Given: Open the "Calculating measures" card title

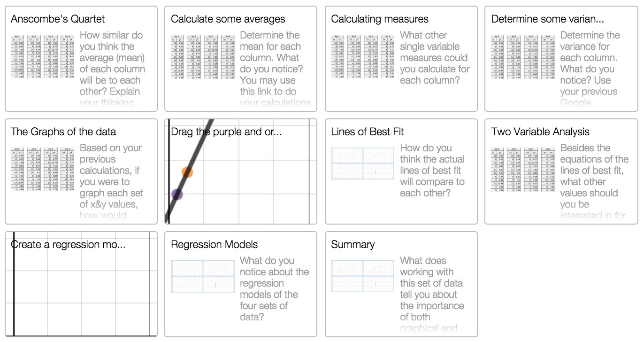Looking at the screenshot, I should coord(379,19).
